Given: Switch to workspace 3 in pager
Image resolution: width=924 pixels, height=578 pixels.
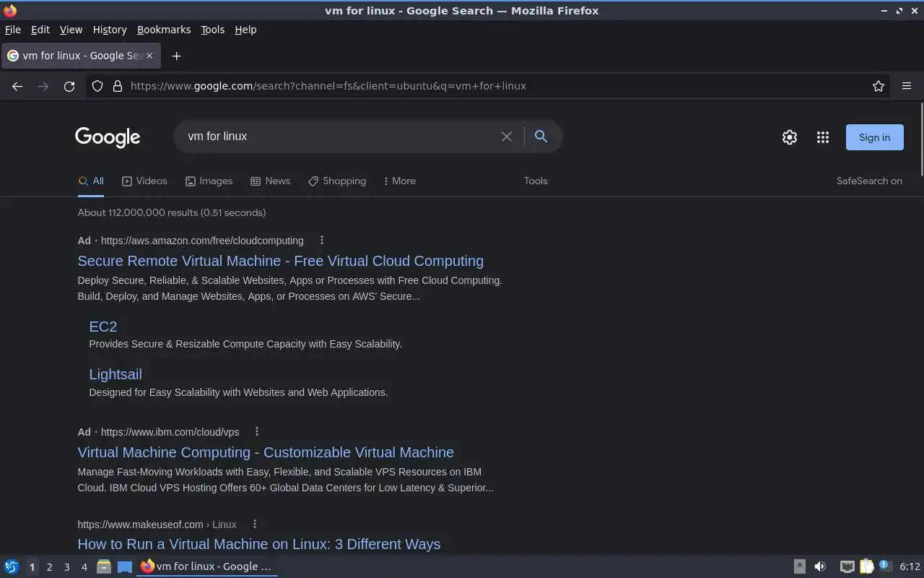Looking at the screenshot, I should point(67,567).
